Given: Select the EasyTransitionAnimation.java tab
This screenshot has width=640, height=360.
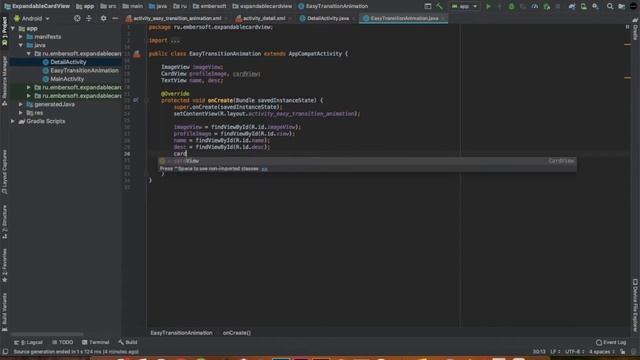Looking at the screenshot, I should click(403, 18).
